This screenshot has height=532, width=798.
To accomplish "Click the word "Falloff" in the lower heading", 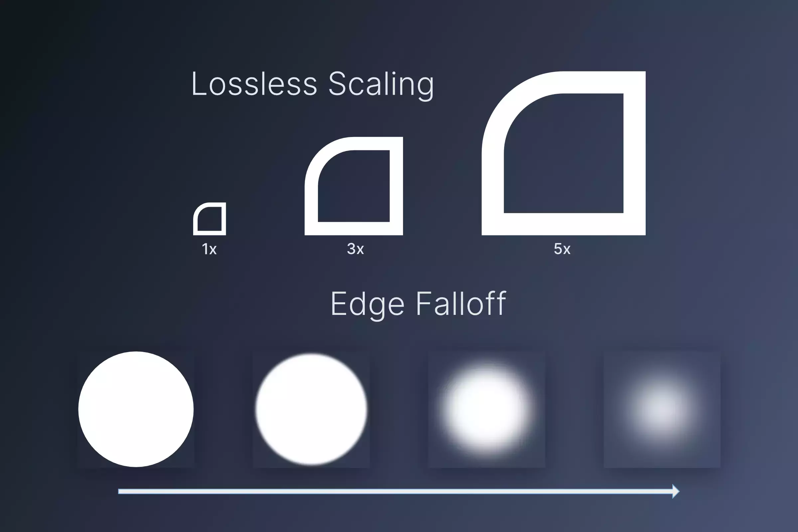I will click(x=461, y=303).
